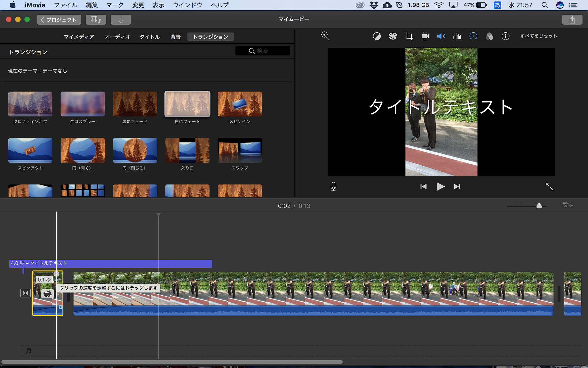Select the long main video clip in timeline

point(314,293)
